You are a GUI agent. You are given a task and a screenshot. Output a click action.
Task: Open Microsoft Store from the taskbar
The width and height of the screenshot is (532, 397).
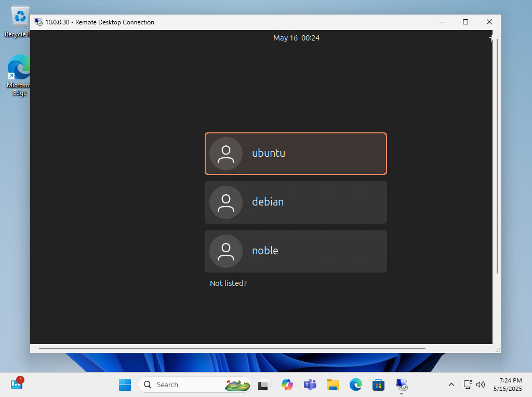[x=378, y=385]
